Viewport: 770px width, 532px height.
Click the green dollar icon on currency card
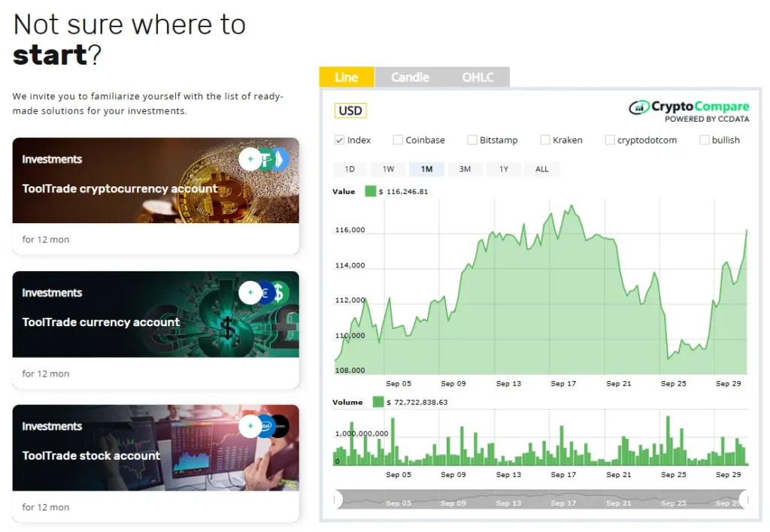(x=280, y=292)
